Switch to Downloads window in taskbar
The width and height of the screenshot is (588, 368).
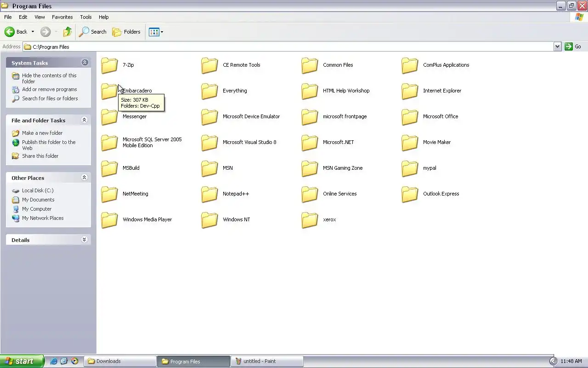click(x=120, y=361)
